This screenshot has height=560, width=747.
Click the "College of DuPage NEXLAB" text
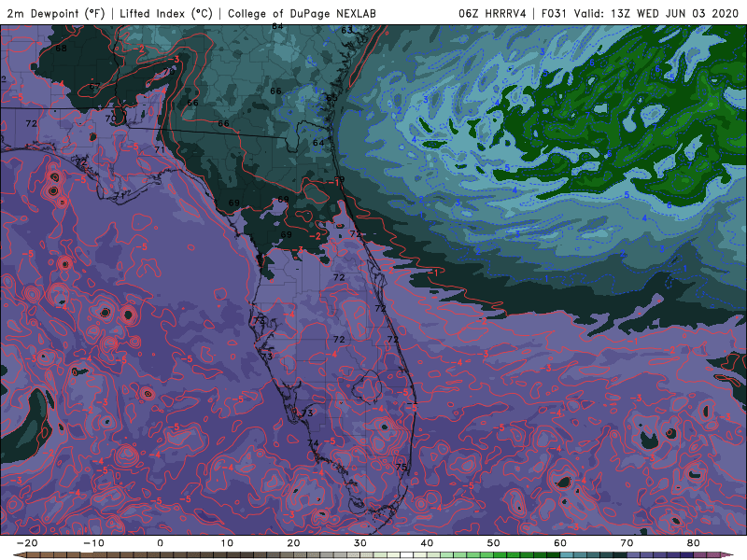pos(302,13)
